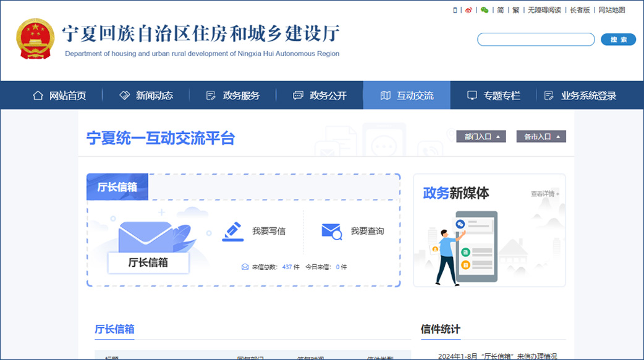Open the mobile version icon in top bar

click(455, 10)
